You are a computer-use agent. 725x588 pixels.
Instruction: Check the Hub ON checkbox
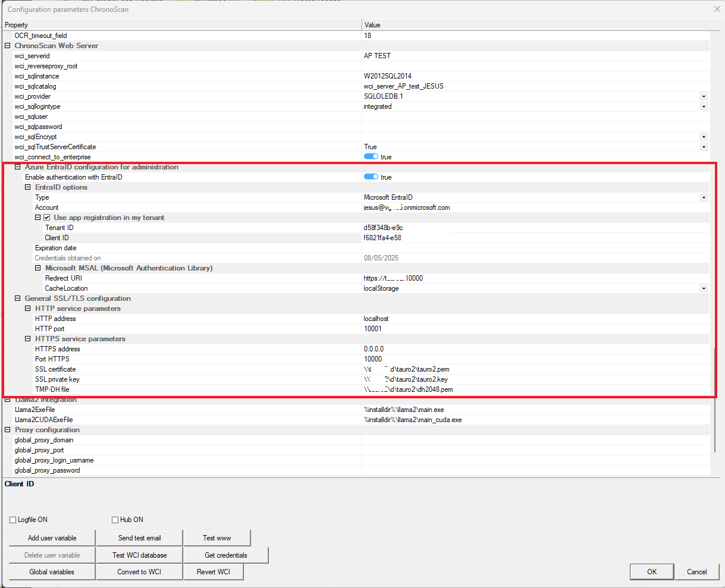[115, 520]
